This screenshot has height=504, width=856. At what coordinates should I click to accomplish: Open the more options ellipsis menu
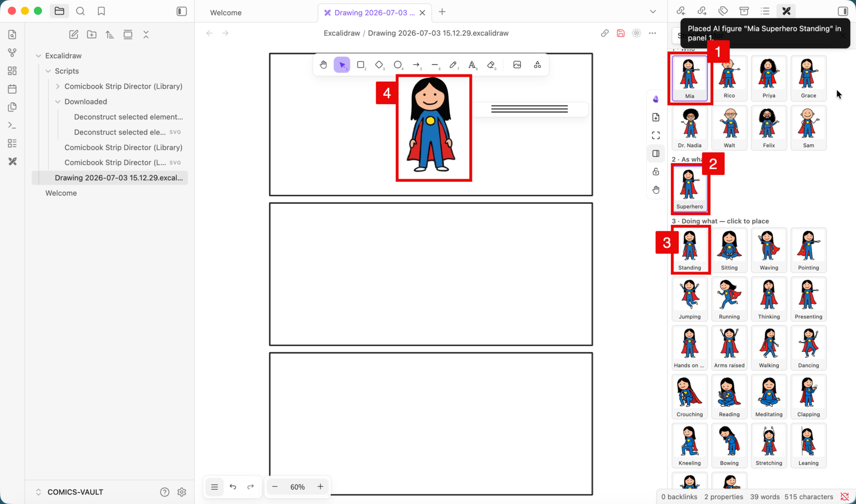[652, 33]
